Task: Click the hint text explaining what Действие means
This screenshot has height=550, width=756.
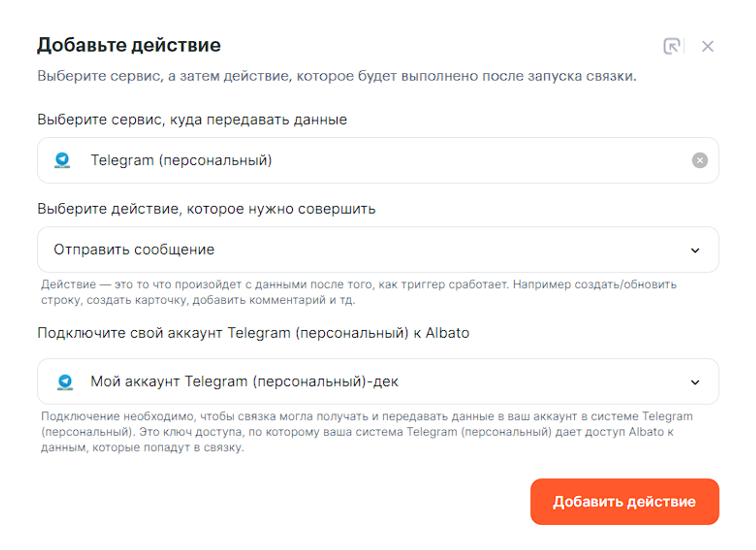Action: point(359,292)
